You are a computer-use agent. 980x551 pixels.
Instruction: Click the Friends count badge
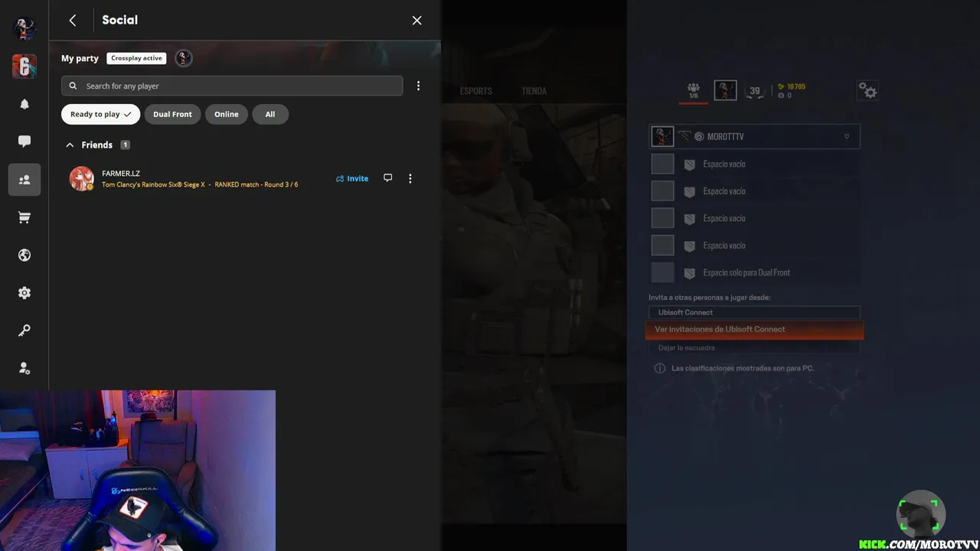point(125,145)
